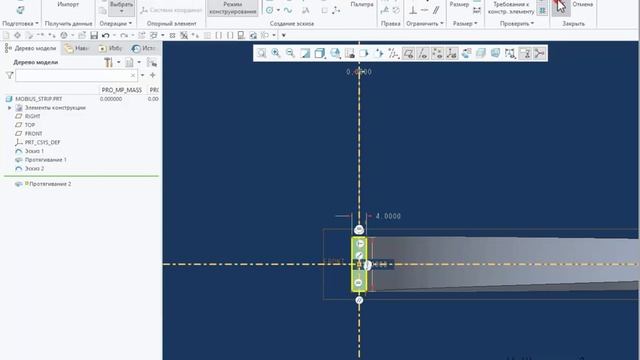Image resolution: width=640 pixels, height=360 pixels.
Task: Select the Spline sketch tool
Action: (x=288, y=10)
